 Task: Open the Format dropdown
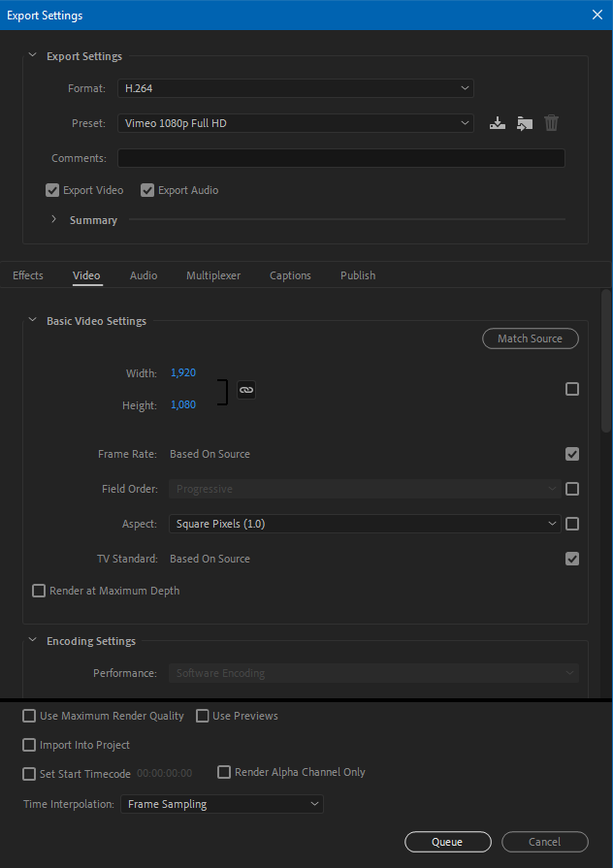pyautogui.click(x=294, y=87)
